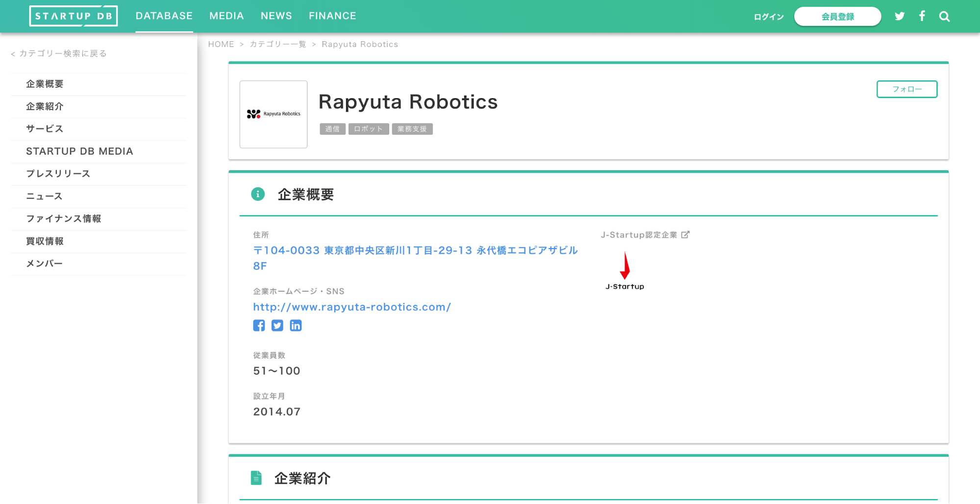Open rapyuta-robotics.com homepage link
The image size is (980, 504).
(x=352, y=307)
